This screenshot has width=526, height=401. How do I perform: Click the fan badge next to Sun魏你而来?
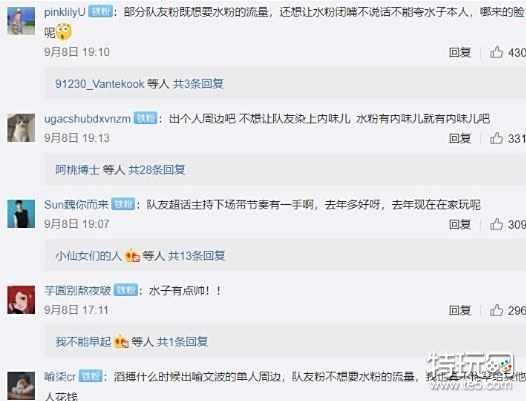(123, 204)
